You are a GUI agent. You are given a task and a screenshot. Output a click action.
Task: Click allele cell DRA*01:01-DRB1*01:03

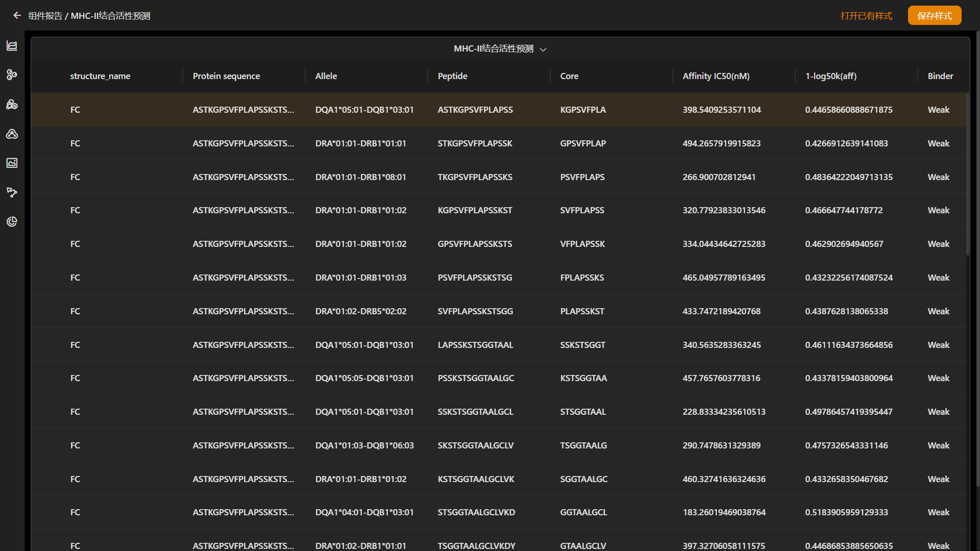coord(360,278)
